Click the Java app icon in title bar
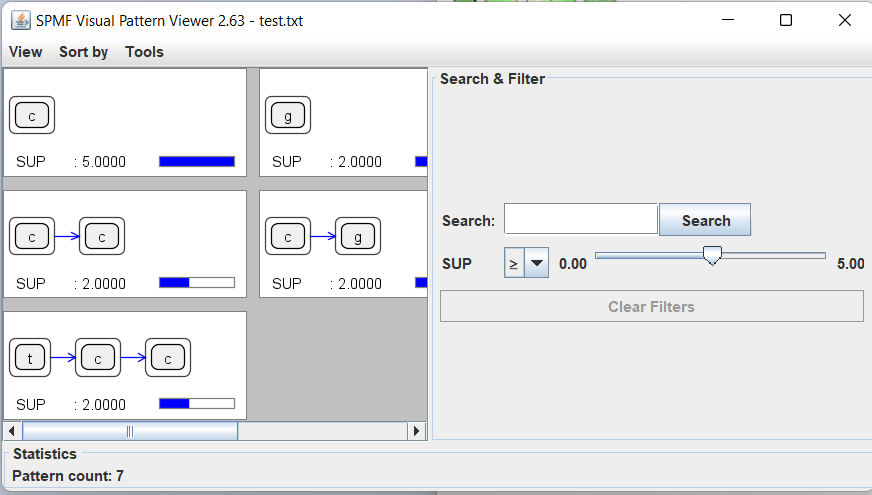Viewport: 872px width, 495px height. [x=20, y=20]
